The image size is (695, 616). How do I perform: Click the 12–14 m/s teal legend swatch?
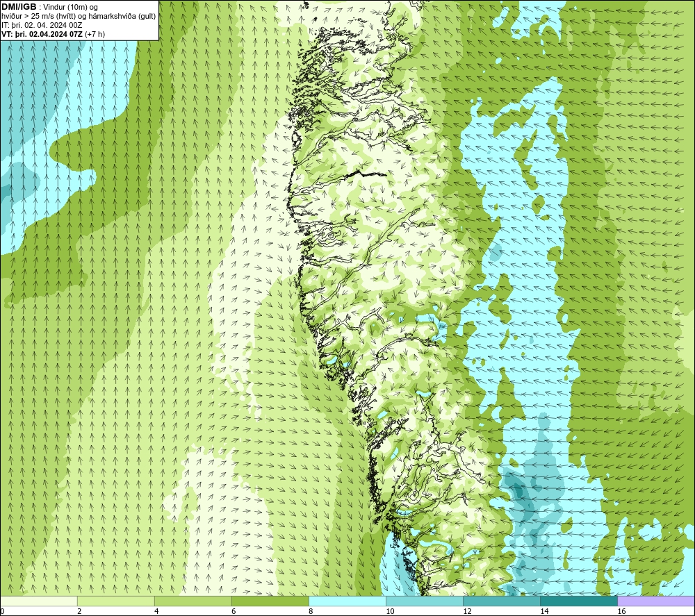502,601
